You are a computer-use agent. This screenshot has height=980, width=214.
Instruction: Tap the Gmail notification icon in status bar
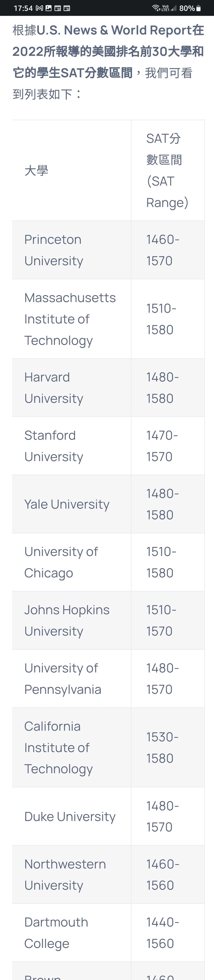(x=39, y=8)
